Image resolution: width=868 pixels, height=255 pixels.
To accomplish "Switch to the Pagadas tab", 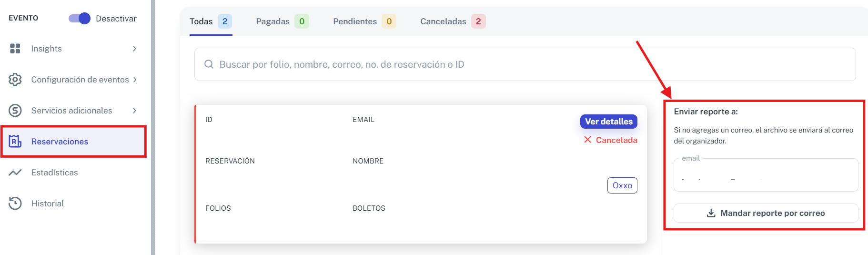I will tap(283, 21).
